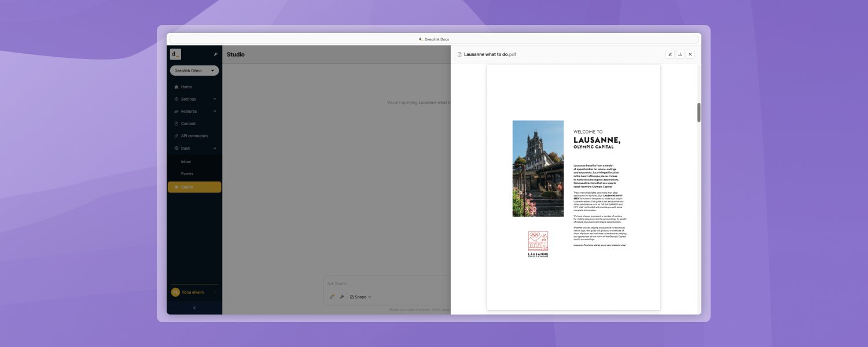Click the tools wrench in chat toolbar
The image size is (868, 347).
(x=342, y=297)
